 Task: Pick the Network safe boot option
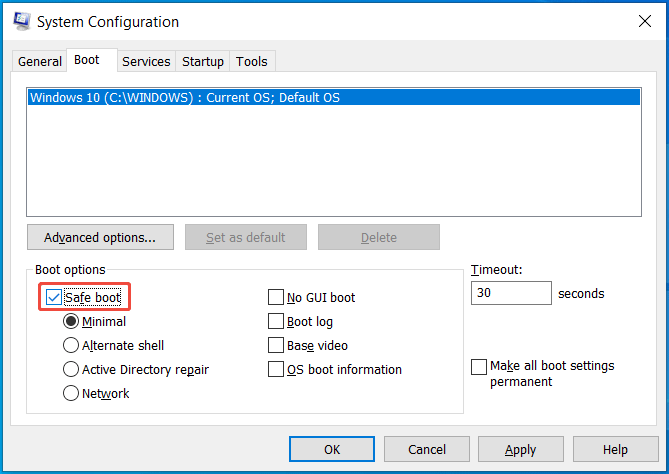coord(71,393)
